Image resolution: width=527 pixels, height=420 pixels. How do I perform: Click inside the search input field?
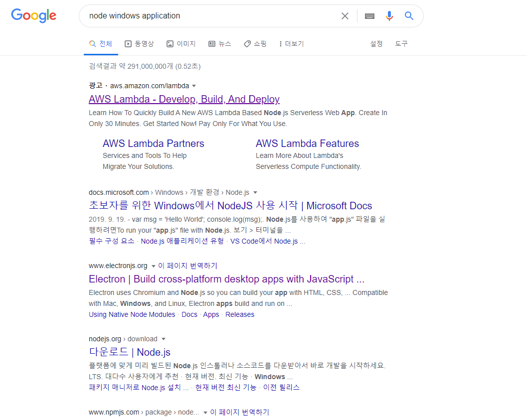212,16
